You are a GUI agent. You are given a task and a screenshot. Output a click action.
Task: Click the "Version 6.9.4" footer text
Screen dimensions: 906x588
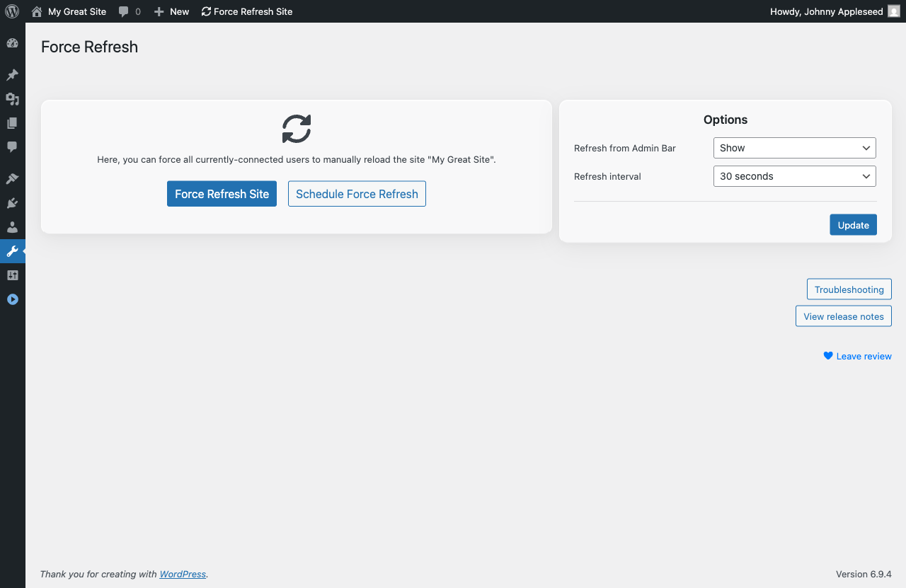tap(864, 574)
